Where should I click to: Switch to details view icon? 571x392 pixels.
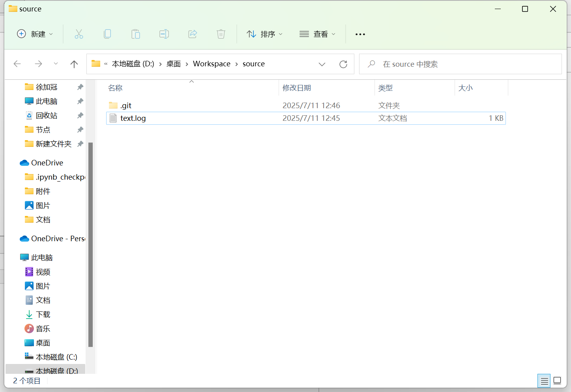pyautogui.click(x=544, y=381)
